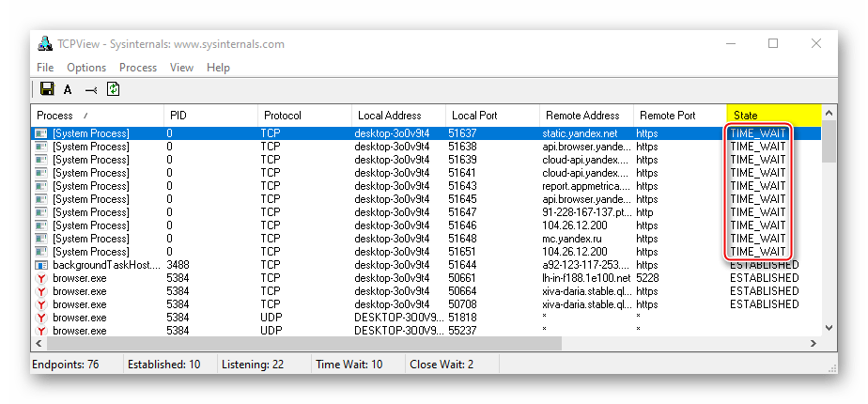Sort by the PID column header

[209, 116]
